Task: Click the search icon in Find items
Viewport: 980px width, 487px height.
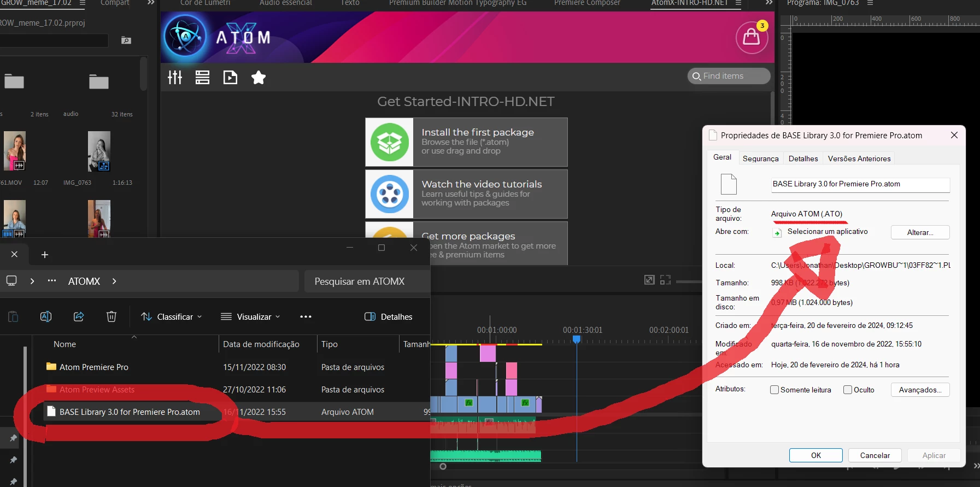Action: point(696,76)
